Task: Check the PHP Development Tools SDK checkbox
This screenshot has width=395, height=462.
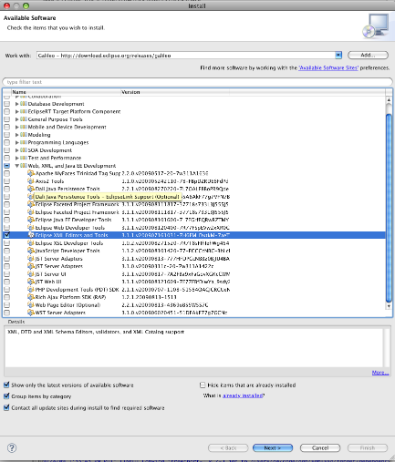Action: pos(7,290)
